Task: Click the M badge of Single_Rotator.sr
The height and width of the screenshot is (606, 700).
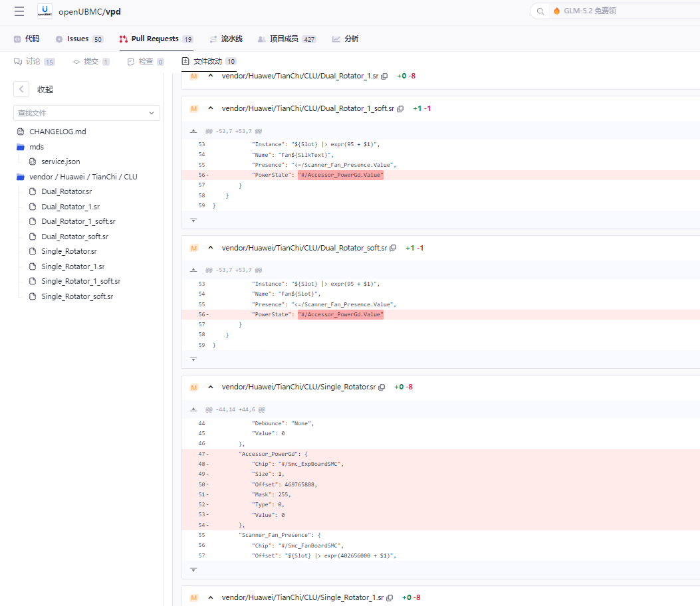Action: click(x=193, y=387)
